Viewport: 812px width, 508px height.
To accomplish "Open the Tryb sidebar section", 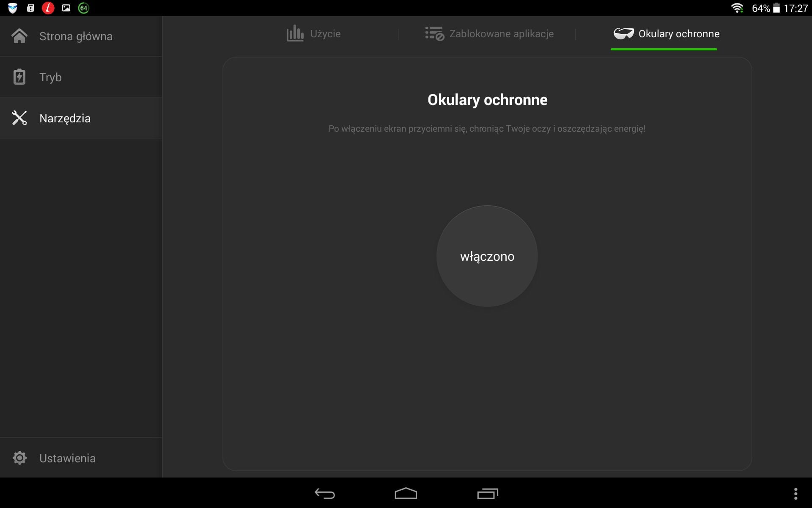I will pyautogui.click(x=50, y=77).
